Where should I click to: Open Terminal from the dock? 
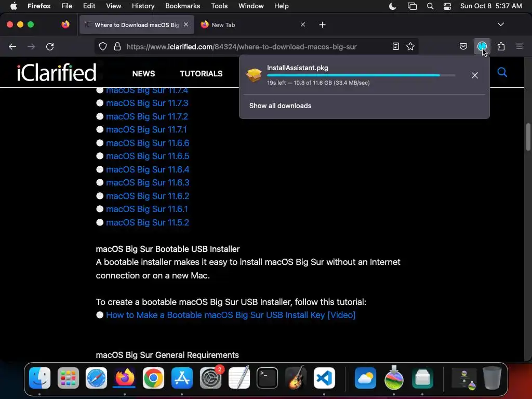point(268,378)
